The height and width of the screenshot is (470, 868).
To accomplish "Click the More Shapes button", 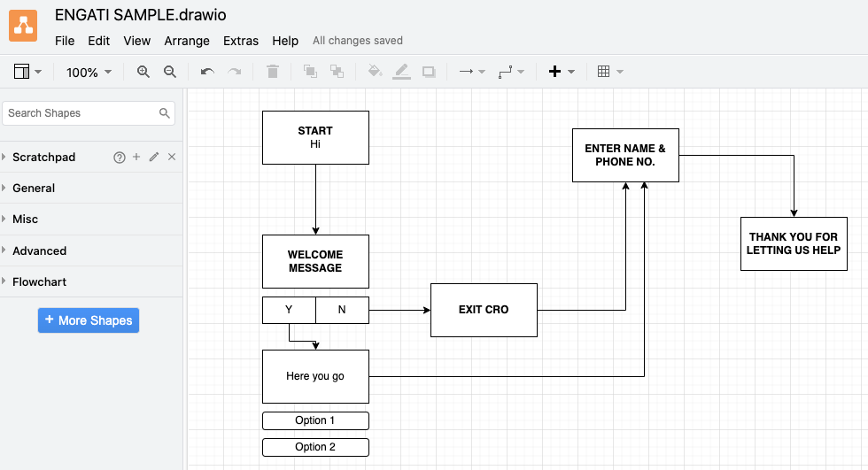I will [89, 320].
